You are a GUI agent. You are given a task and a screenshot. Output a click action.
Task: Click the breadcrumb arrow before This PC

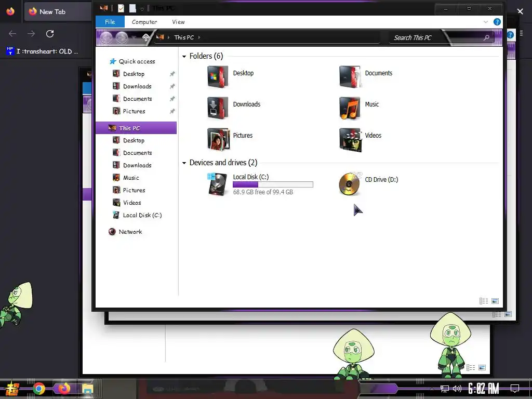pyautogui.click(x=169, y=37)
